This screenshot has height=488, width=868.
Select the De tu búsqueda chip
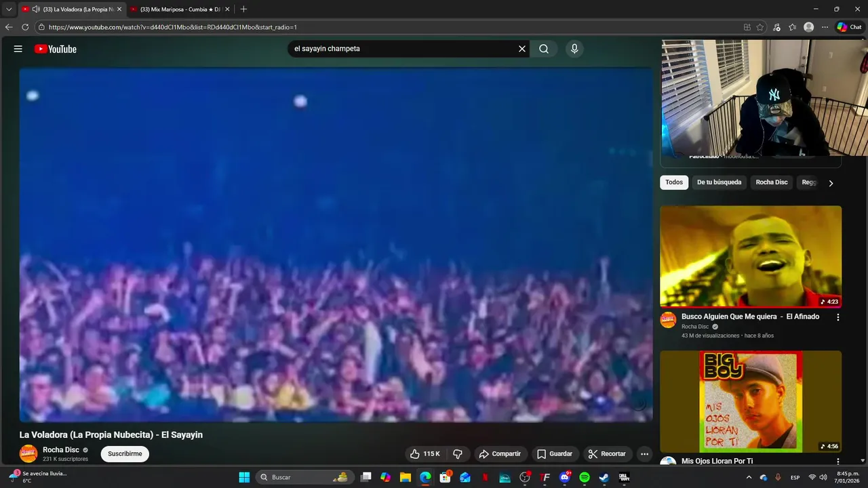pos(719,182)
